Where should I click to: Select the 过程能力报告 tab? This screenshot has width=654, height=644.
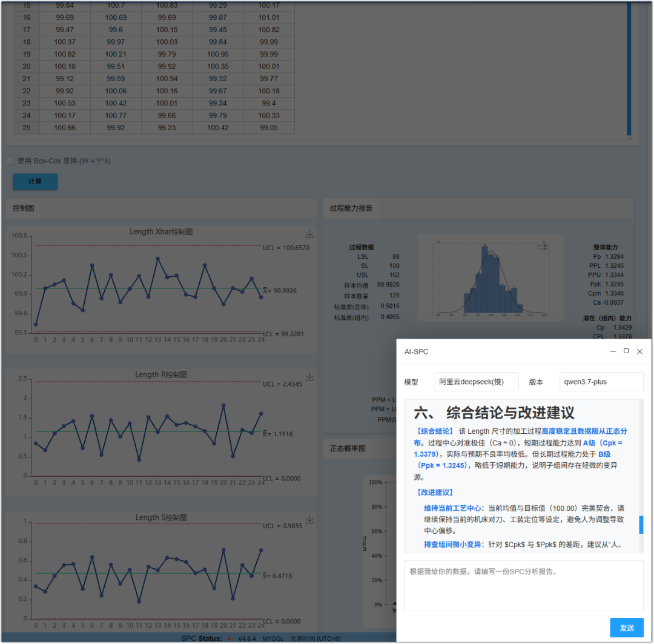click(x=351, y=208)
